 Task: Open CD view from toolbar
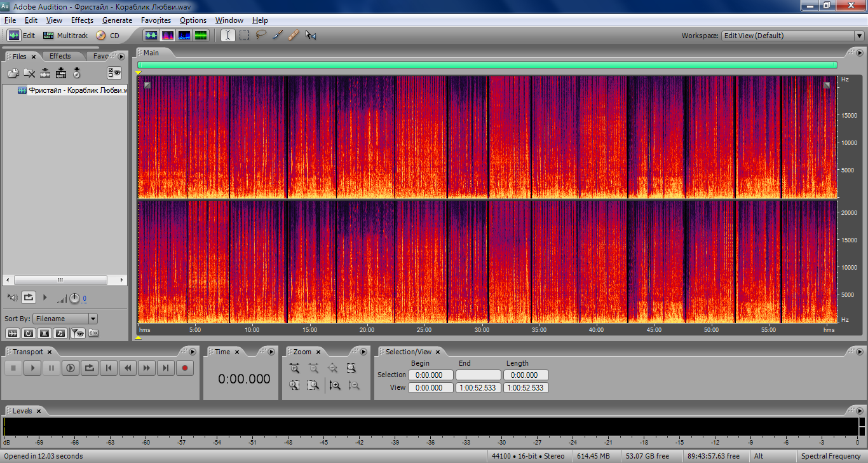(x=107, y=36)
